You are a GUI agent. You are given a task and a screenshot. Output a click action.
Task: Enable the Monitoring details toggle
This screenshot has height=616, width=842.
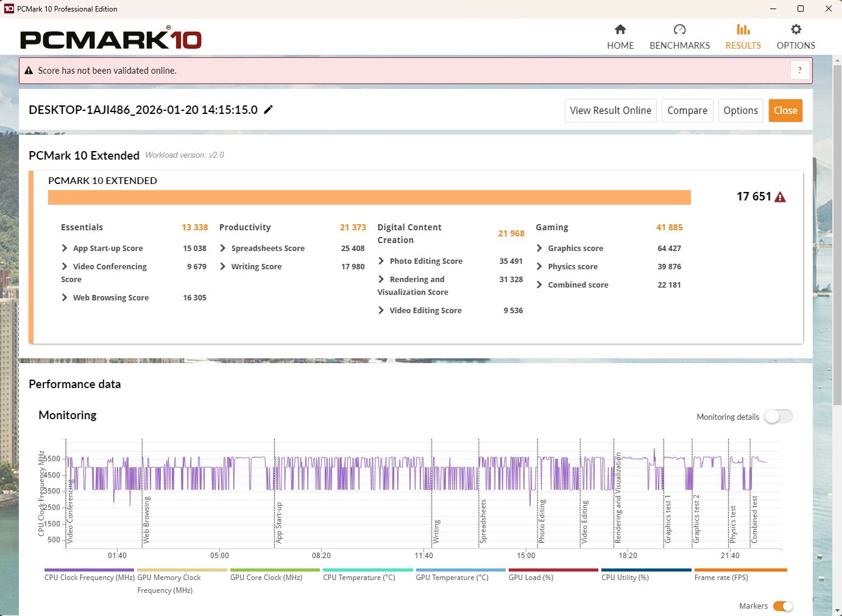click(778, 417)
